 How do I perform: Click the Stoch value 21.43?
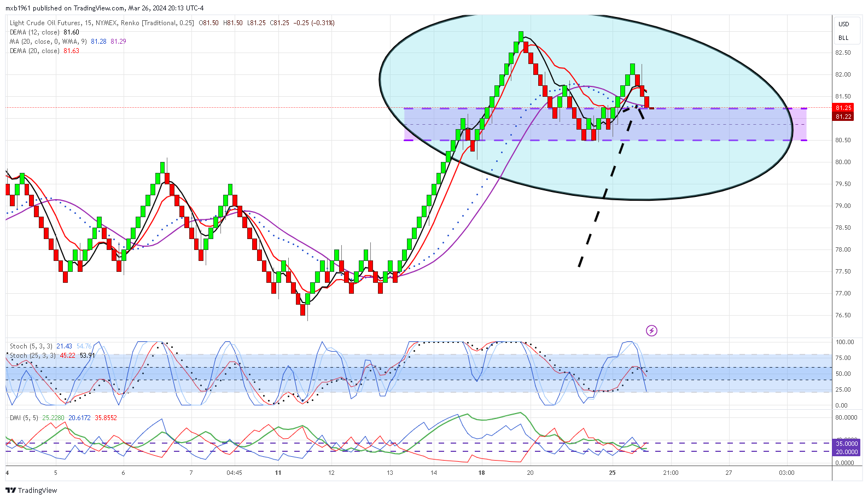(x=64, y=346)
